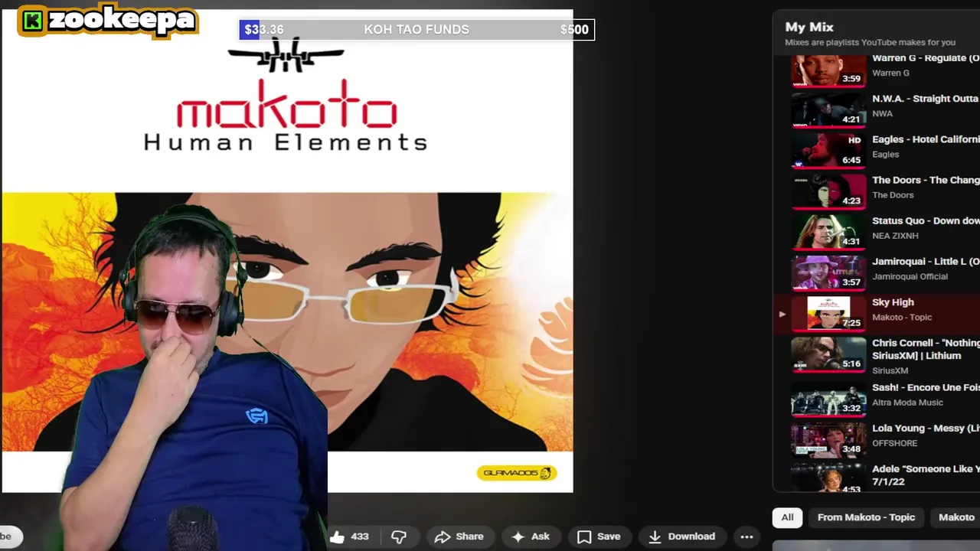The width and height of the screenshot is (980, 551).
Task: Save the video to a playlist
Action: [599, 536]
